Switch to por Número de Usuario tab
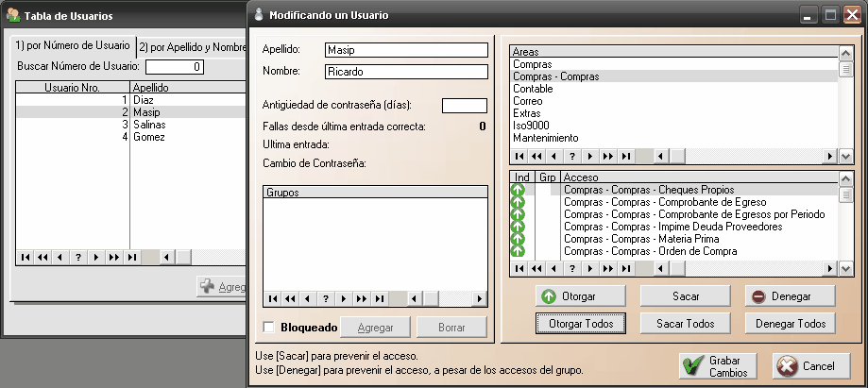 (73, 46)
